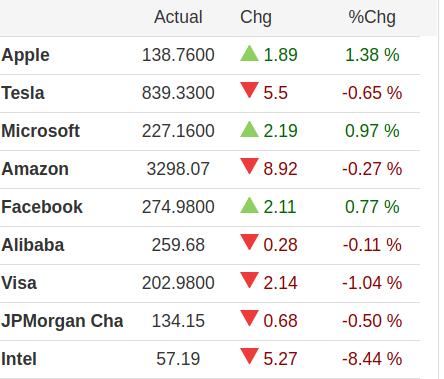Click Tesla's red down arrow icon
Screen dimensions: 444x379
click(x=249, y=90)
